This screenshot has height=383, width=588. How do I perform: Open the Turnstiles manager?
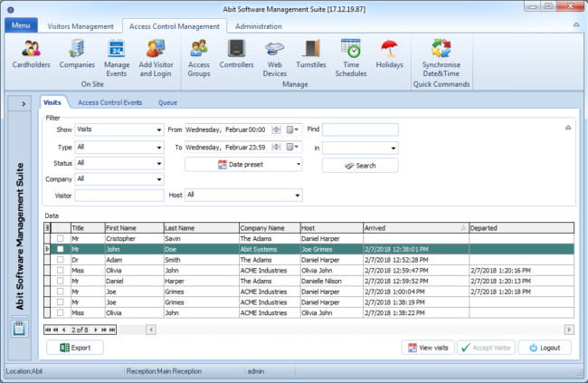point(313,53)
